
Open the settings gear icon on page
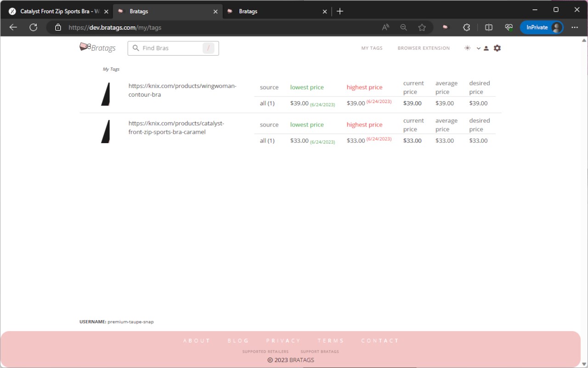click(x=497, y=48)
